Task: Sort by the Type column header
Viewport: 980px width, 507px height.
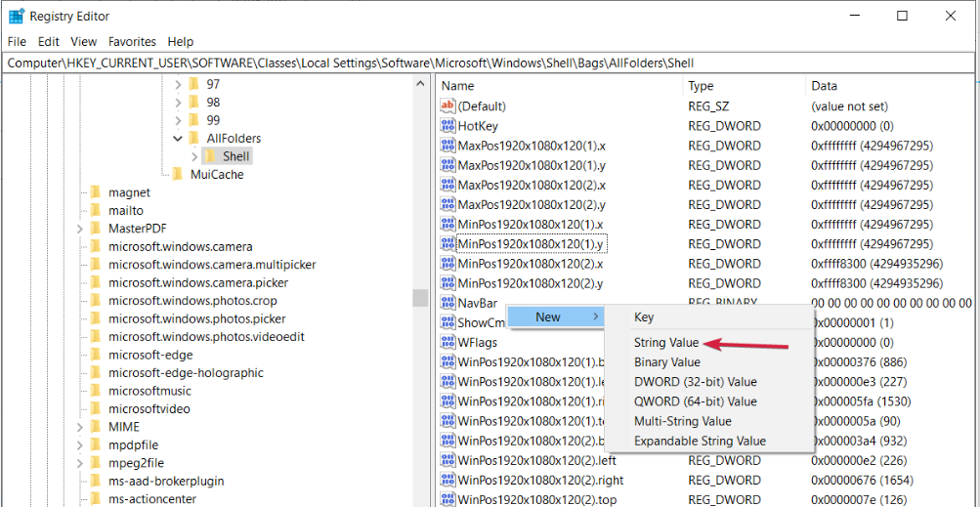Action: (x=745, y=86)
